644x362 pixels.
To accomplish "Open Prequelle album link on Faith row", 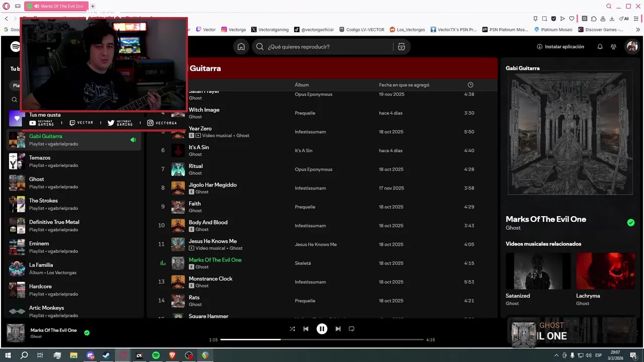I will (305, 207).
